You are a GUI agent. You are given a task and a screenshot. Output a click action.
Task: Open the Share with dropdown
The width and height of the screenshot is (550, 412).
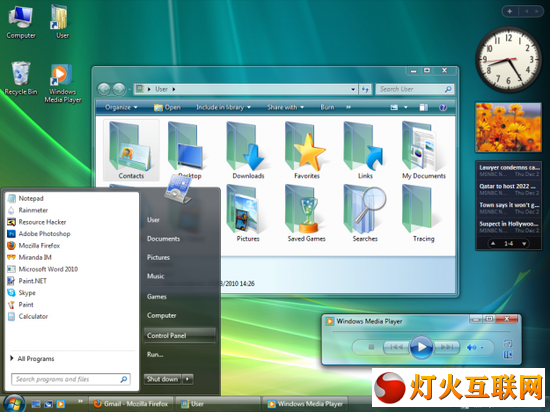(285, 107)
